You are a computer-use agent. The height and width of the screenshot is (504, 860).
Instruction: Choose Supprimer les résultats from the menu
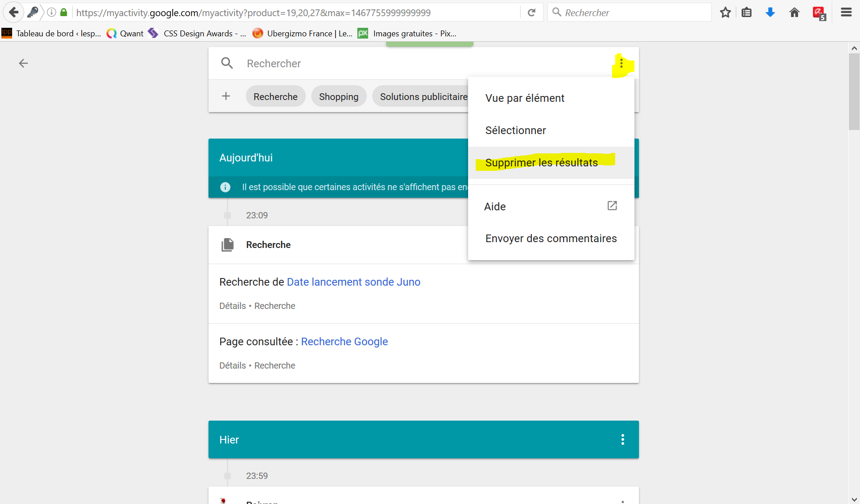tap(541, 163)
